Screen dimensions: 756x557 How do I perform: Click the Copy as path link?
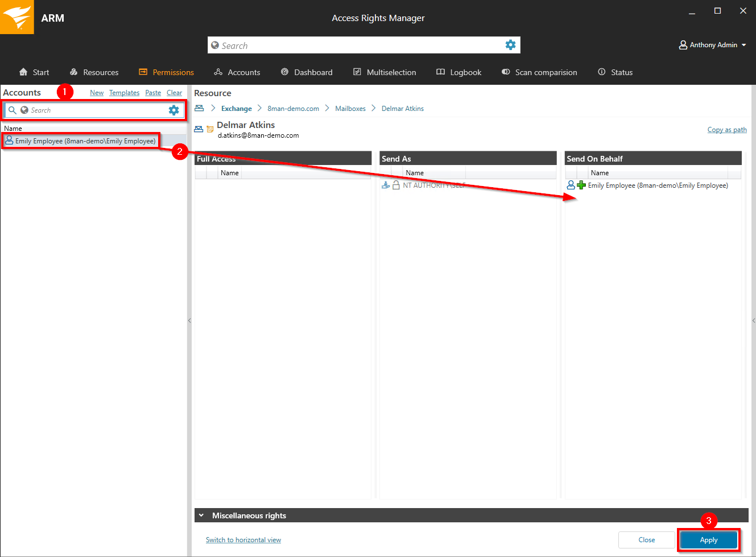pos(726,130)
